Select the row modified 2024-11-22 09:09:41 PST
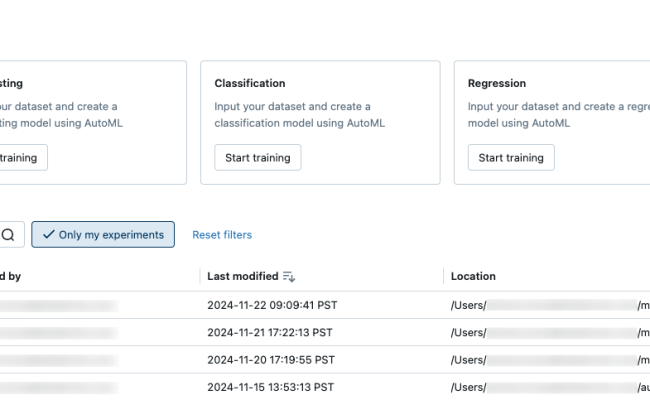650x400 pixels. (x=270, y=305)
